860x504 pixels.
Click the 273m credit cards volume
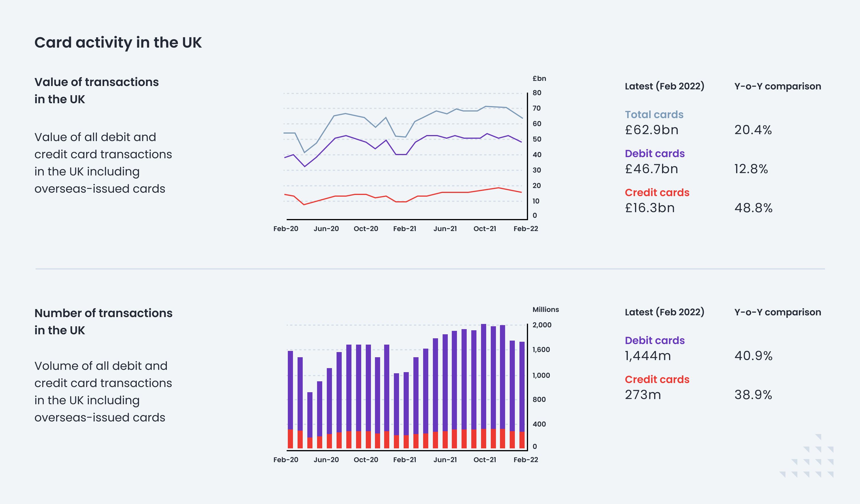point(643,395)
